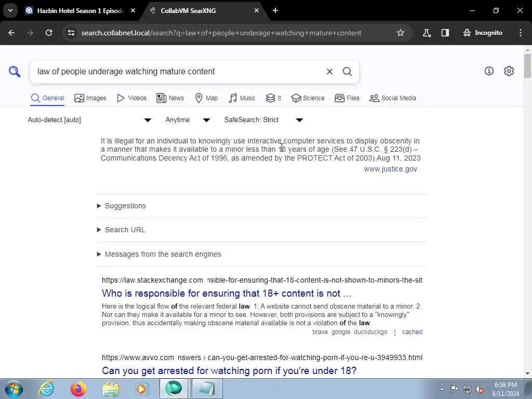Bookmark this page with the star
532x399 pixels.
pyautogui.click(x=401, y=33)
